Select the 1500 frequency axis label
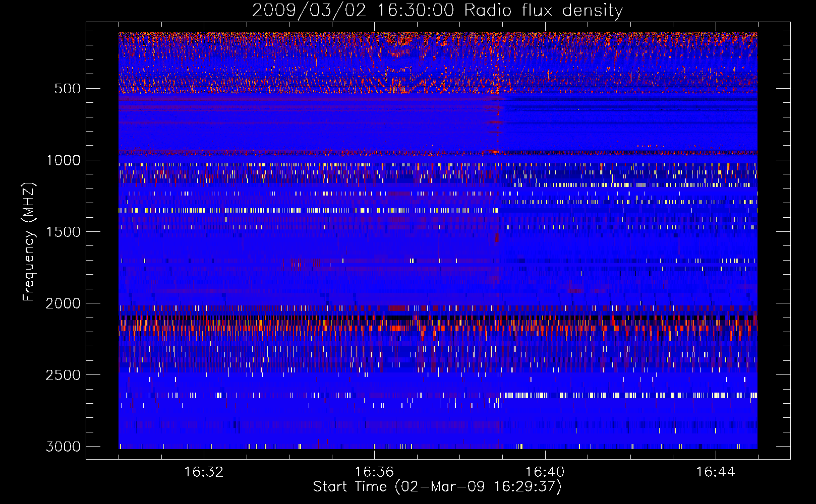This screenshot has height=504, width=816. [63, 232]
